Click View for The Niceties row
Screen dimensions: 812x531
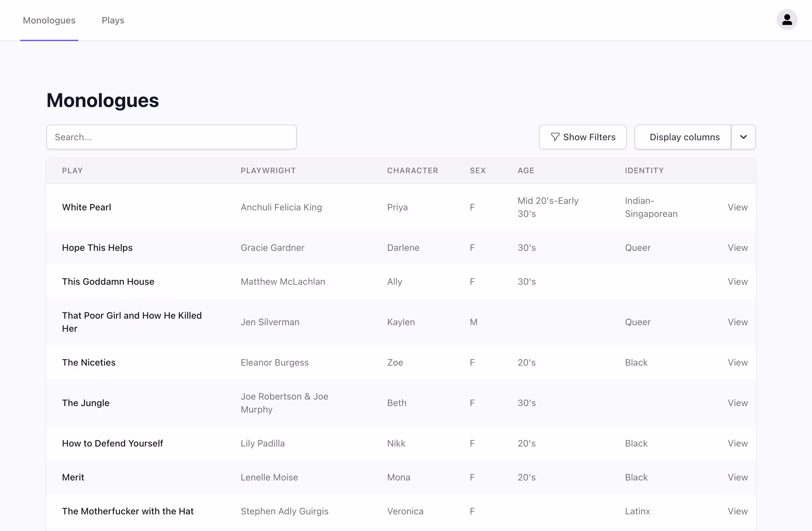[x=737, y=362]
